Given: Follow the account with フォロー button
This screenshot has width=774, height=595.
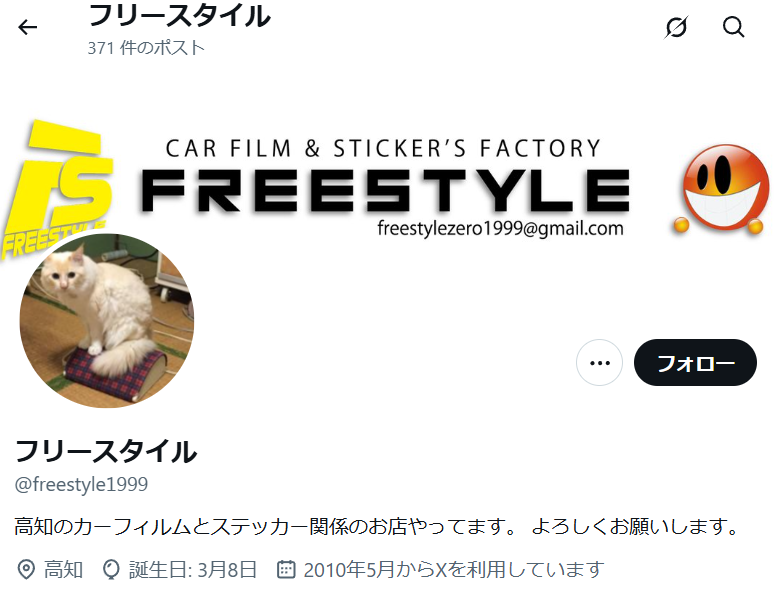Looking at the screenshot, I should click(x=695, y=362).
